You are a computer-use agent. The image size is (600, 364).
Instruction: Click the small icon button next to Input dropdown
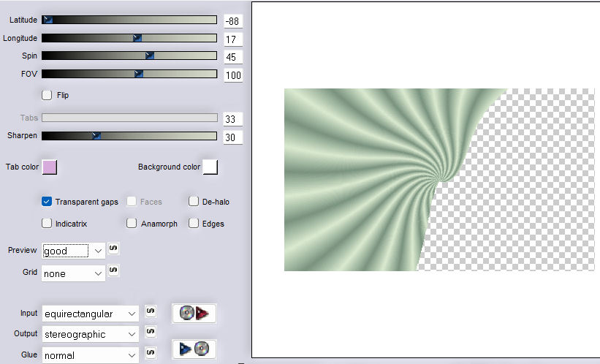point(150,312)
